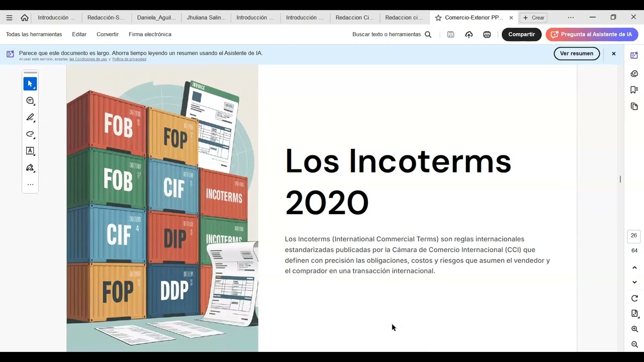Open the Convertir menu
Image resolution: width=644 pixels, height=362 pixels.
pyautogui.click(x=108, y=35)
